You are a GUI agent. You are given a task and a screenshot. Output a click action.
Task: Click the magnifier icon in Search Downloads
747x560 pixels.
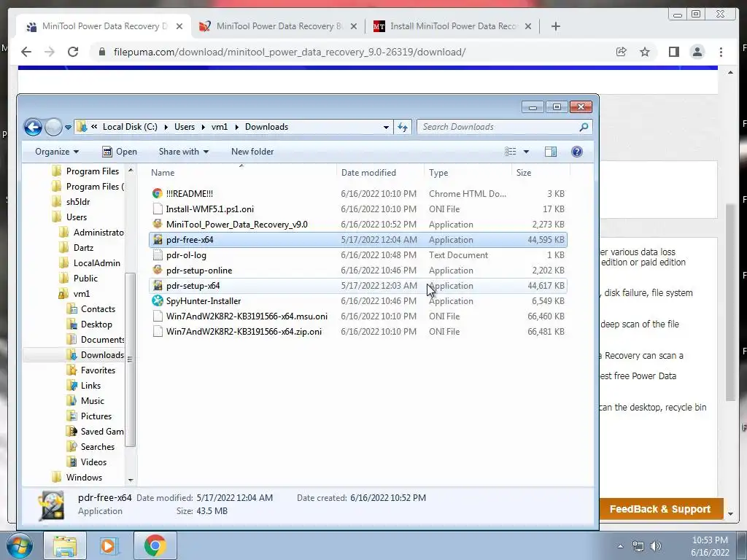[x=584, y=127]
